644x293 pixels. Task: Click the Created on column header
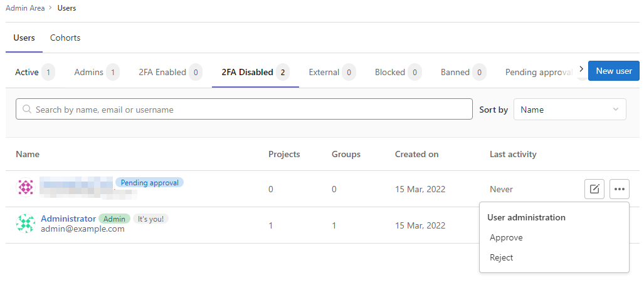point(417,155)
